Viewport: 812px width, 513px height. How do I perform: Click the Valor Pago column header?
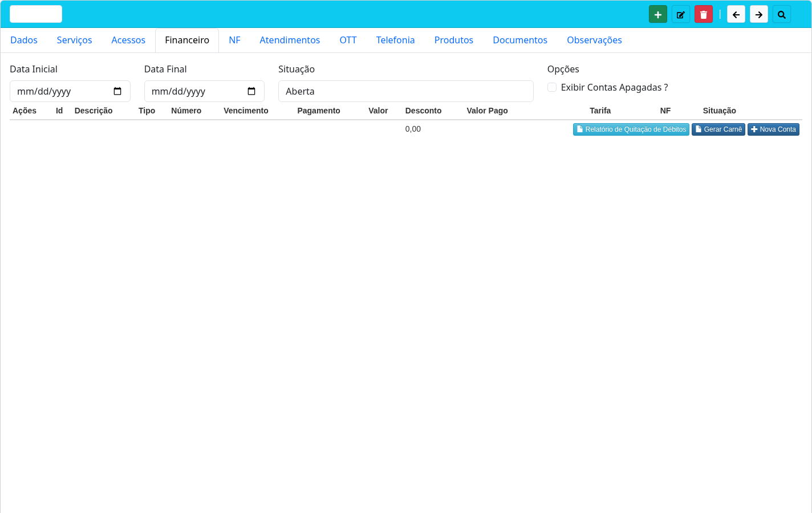pyautogui.click(x=487, y=111)
